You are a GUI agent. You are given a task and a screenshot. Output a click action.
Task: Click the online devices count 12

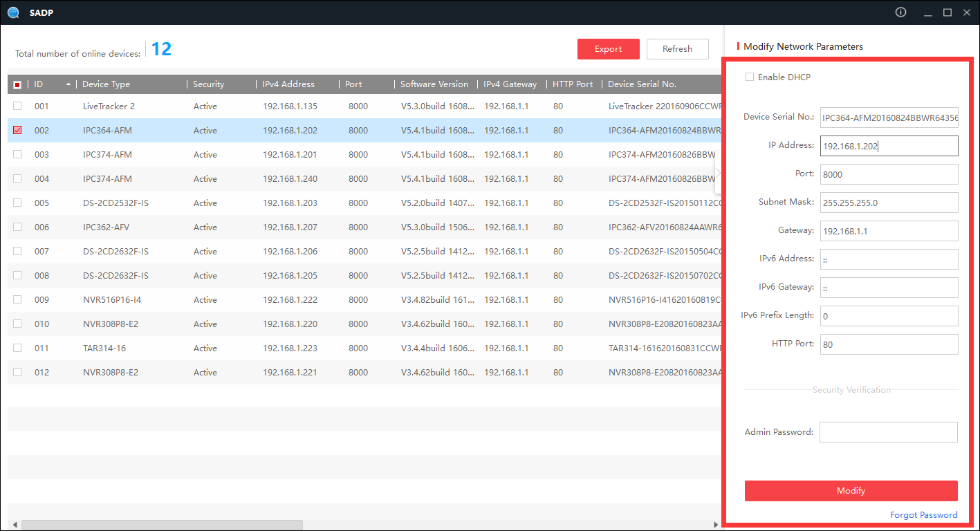pos(161,49)
